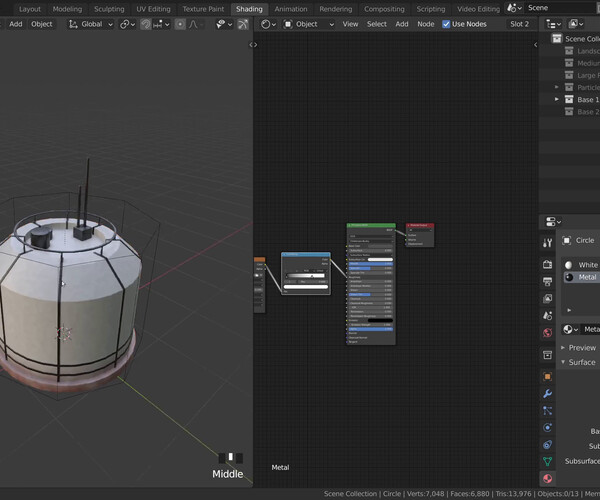
Task: Open the Object Constraints properties tab
Action: pyautogui.click(x=548, y=445)
